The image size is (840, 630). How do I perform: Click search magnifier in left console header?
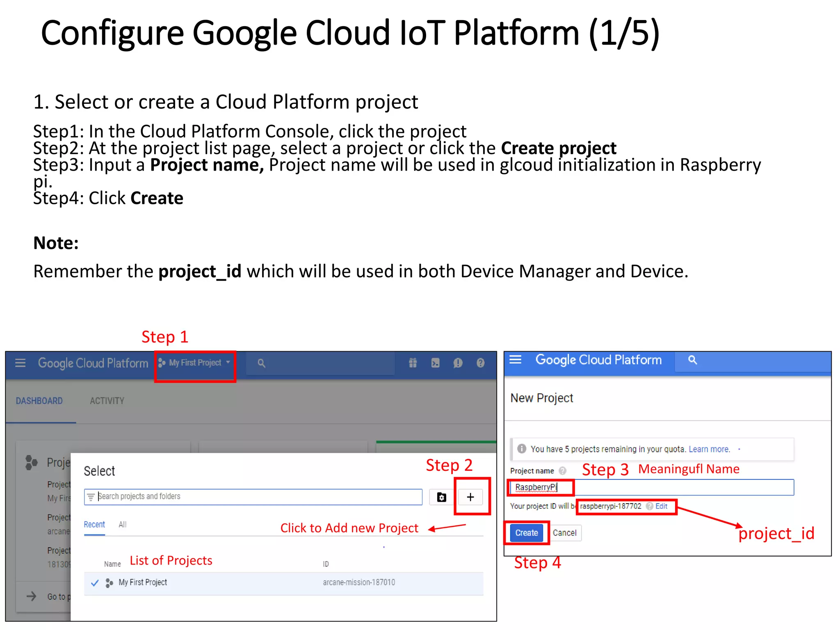tap(261, 363)
